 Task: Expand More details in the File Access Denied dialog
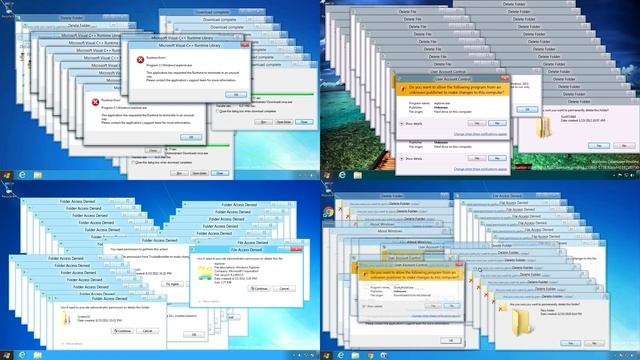point(209,301)
